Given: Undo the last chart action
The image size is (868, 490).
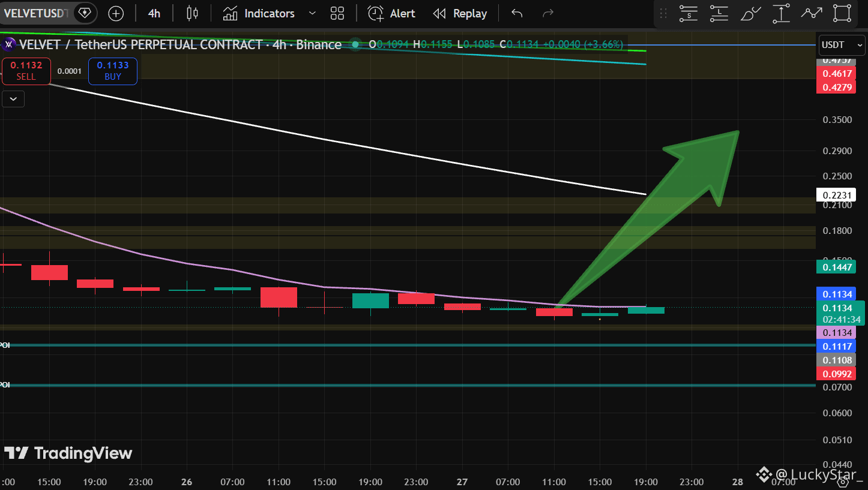Looking at the screenshot, I should [x=517, y=13].
